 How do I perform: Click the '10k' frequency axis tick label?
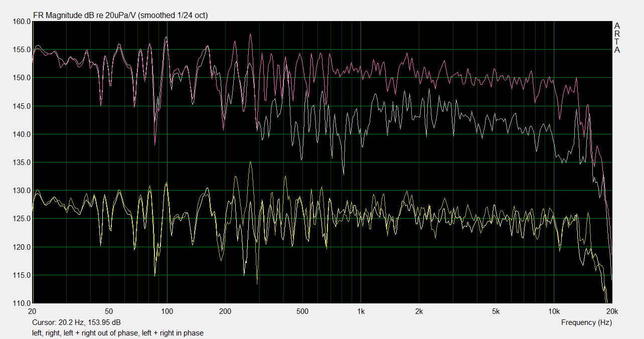click(553, 311)
